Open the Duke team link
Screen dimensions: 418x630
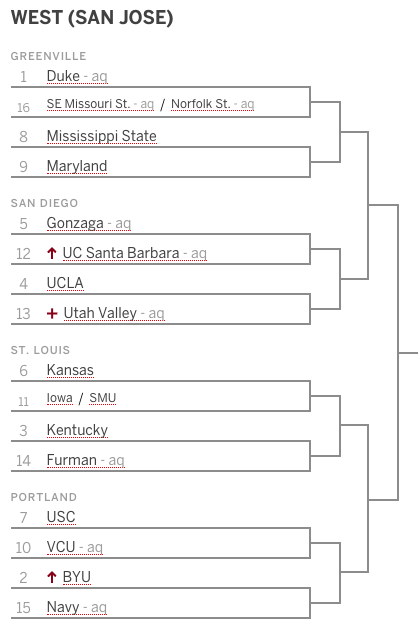point(63,76)
